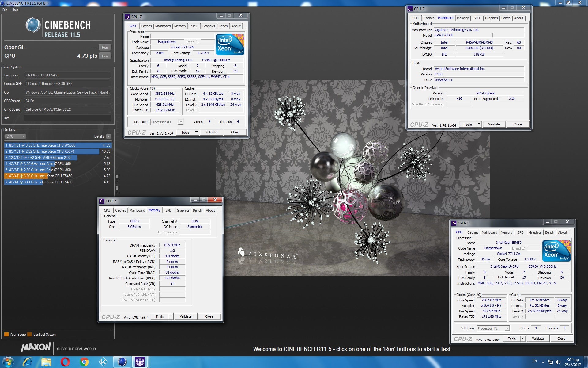Launch Opera browser from taskbar

pos(65,362)
